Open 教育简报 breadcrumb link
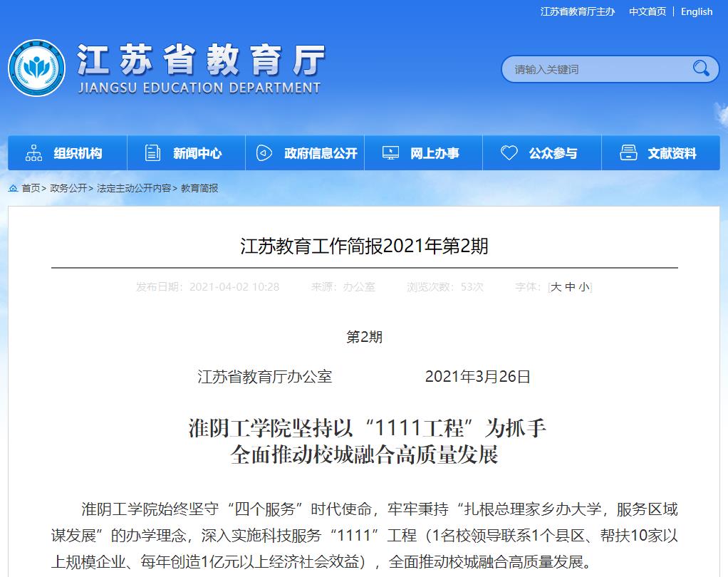Viewport: 728px width, 577px height. click(199, 188)
